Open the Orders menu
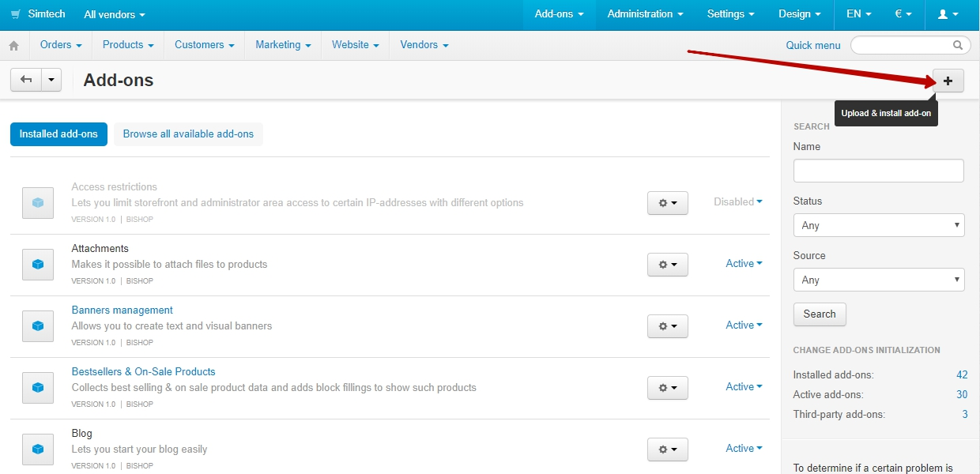The height and width of the screenshot is (474, 980). point(61,45)
